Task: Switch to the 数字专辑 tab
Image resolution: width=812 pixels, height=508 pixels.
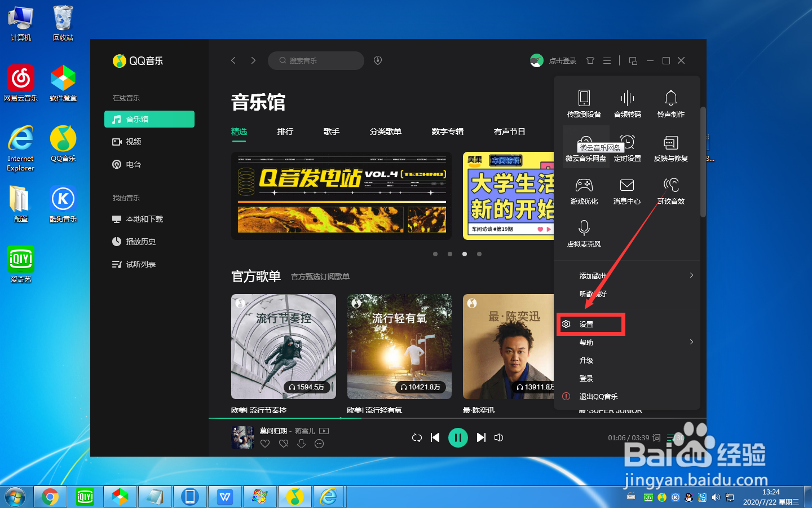Action: (448, 132)
